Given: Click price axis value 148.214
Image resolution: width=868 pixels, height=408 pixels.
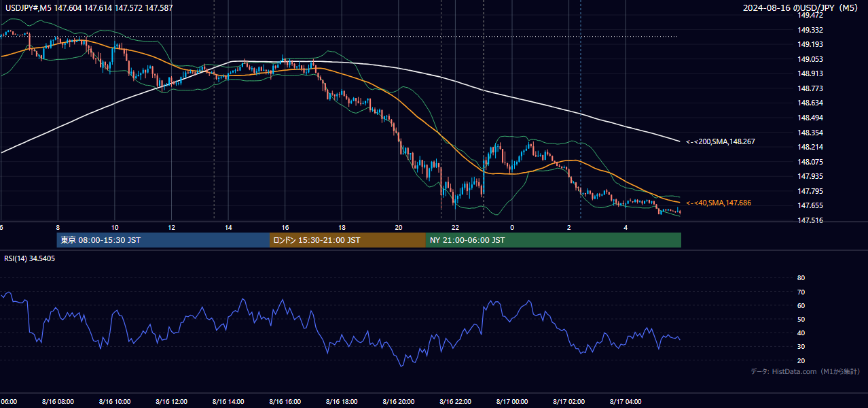Looking at the screenshot, I should pyautogui.click(x=810, y=147).
